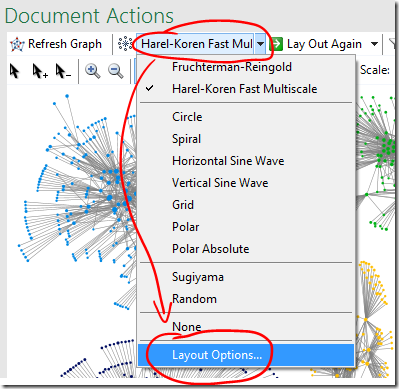Choose Fruchterman-Reingold layout
Viewport: 399px width, 389px height.
pyautogui.click(x=246, y=67)
